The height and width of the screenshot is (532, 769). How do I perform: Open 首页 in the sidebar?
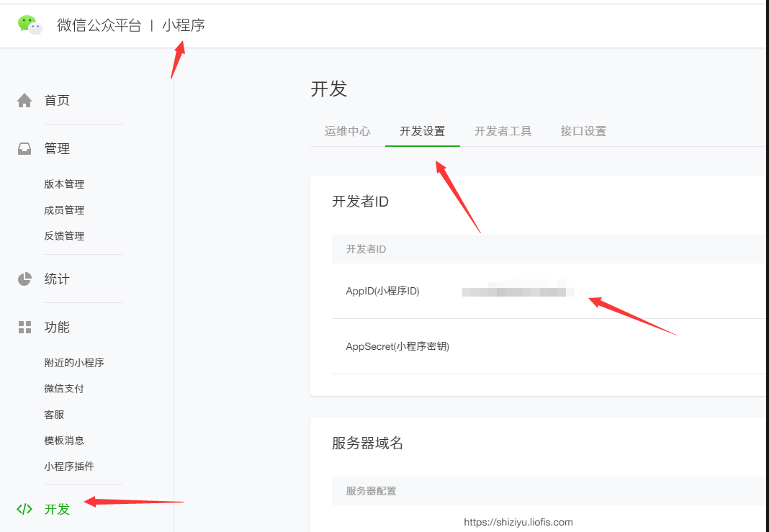coord(57,101)
